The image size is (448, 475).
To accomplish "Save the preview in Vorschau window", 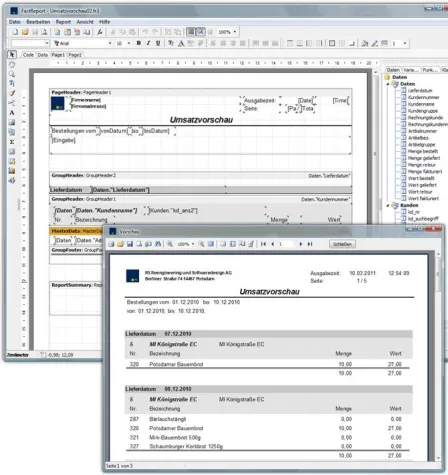I will [130, 244].
